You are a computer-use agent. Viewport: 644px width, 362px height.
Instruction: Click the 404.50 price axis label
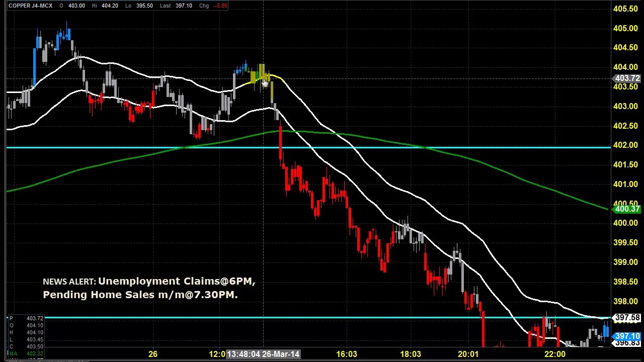coord(625,47)
